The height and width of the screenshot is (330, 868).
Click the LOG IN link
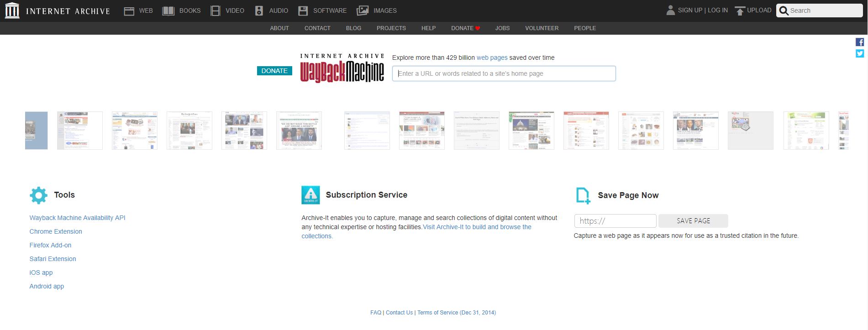(718, 10)
